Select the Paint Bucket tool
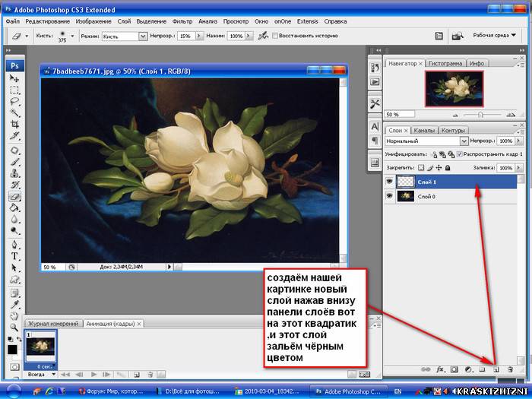 14,207
